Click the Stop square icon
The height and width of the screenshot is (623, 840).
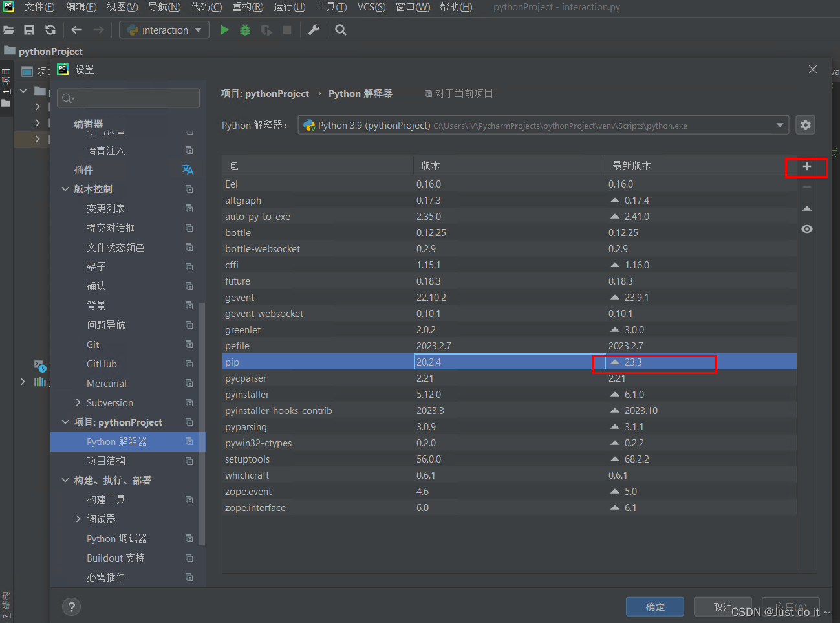point(287,30)
